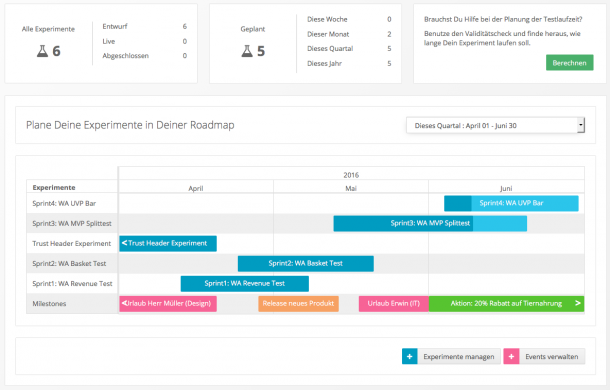Click the Experimente column header
Screen dimensions: 610x390
[x=54, y=188]
